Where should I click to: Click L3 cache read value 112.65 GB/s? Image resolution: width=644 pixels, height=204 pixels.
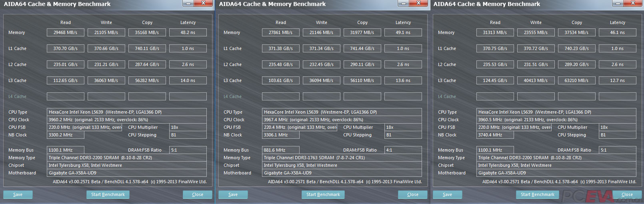(x=66, y=80)
